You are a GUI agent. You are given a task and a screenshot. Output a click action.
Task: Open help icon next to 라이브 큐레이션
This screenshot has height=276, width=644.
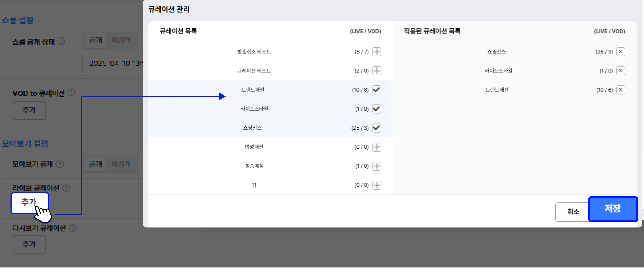[66, 188]
